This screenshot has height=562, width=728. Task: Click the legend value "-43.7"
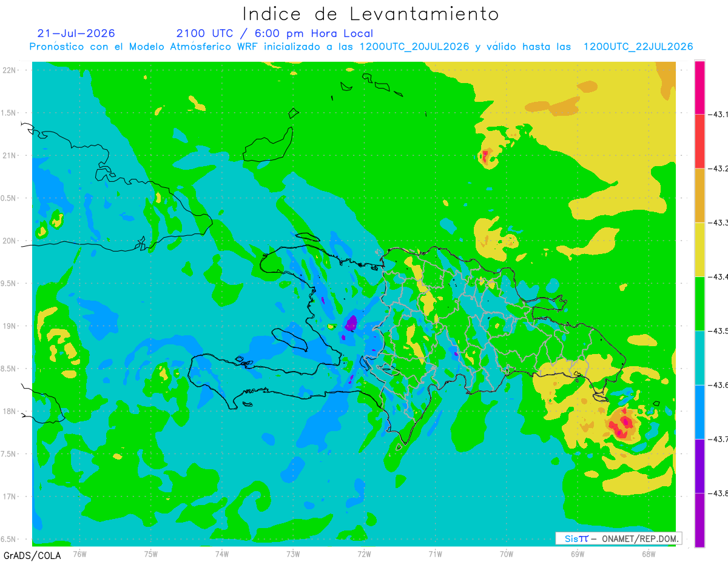coord(718,438)
